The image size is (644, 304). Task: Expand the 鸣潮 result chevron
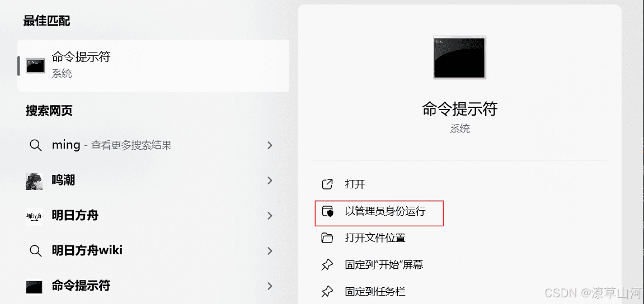[x=270, y=180]
